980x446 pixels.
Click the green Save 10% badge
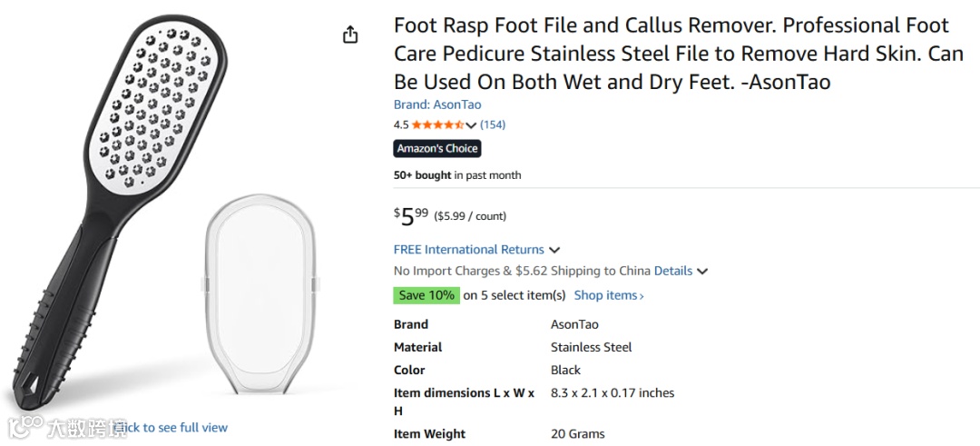[x=426, y=295]
